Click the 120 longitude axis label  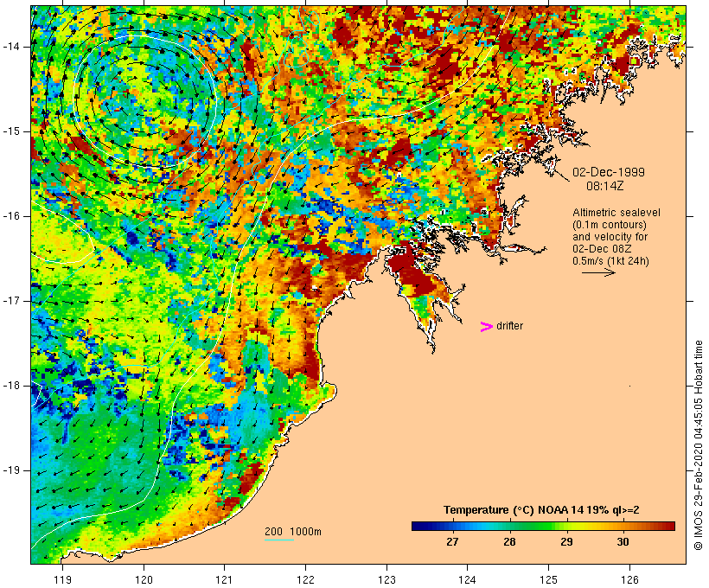pos(144,579)
